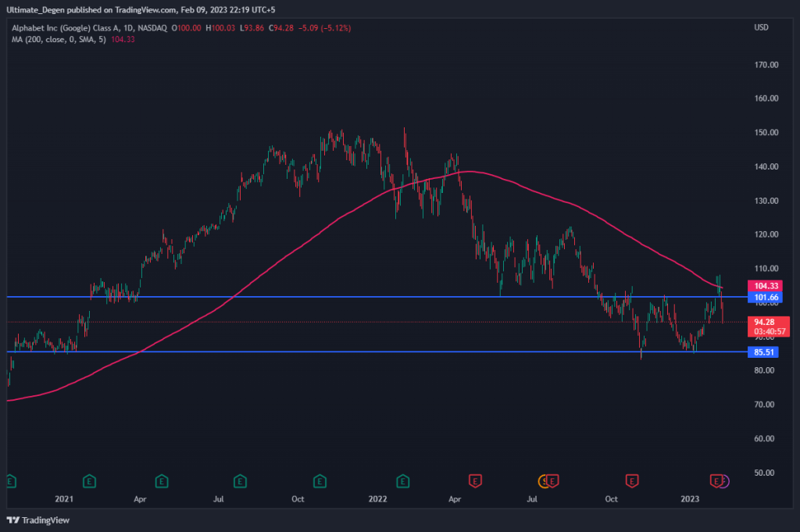Click the orange split marker near Jul 2022
The image size is (800, 532).
(x=543, y=481)
